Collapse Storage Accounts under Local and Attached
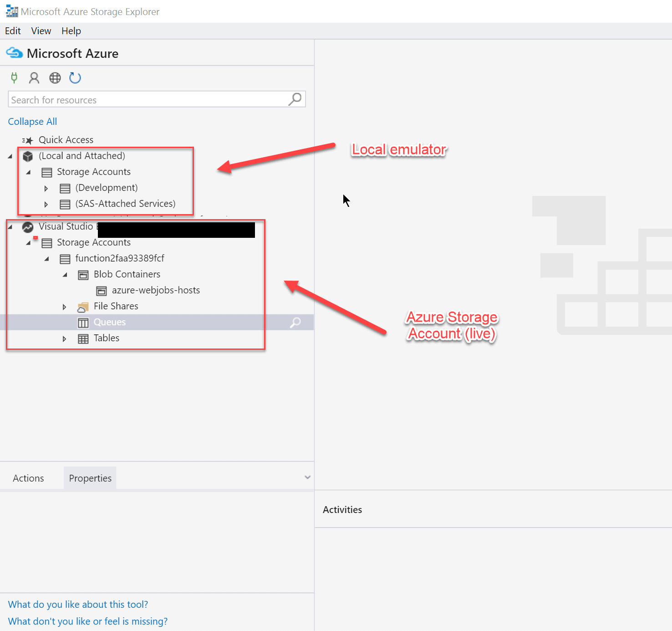This screenshot has width=672, height=631. (28, 172)
